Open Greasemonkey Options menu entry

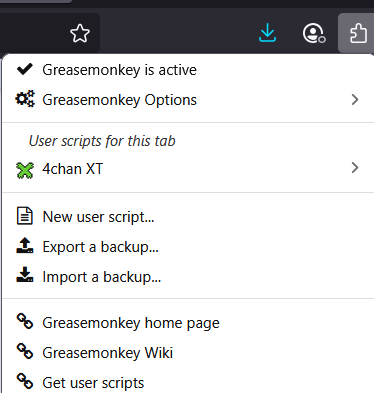(x=188, y=100)
